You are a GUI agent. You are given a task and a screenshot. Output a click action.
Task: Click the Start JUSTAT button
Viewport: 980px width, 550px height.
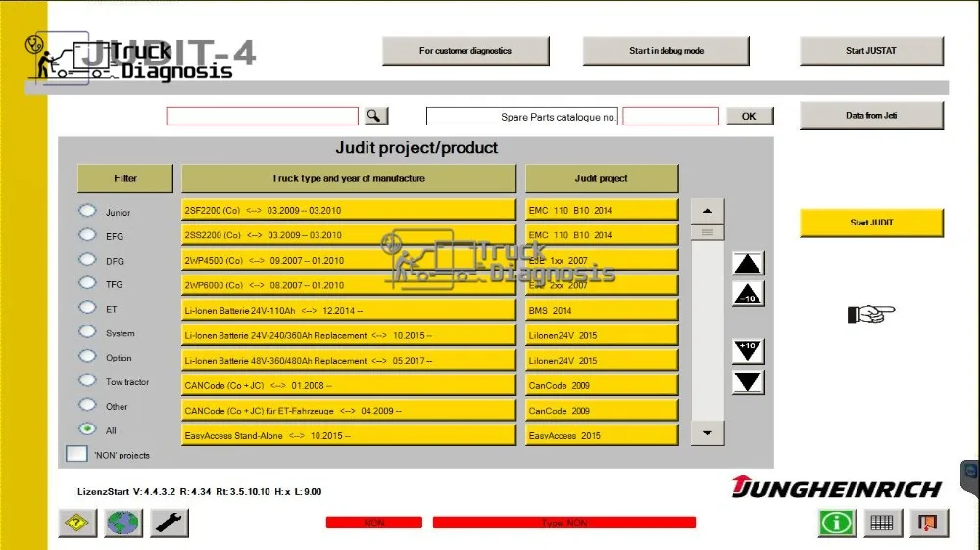(x=871, y=51)
